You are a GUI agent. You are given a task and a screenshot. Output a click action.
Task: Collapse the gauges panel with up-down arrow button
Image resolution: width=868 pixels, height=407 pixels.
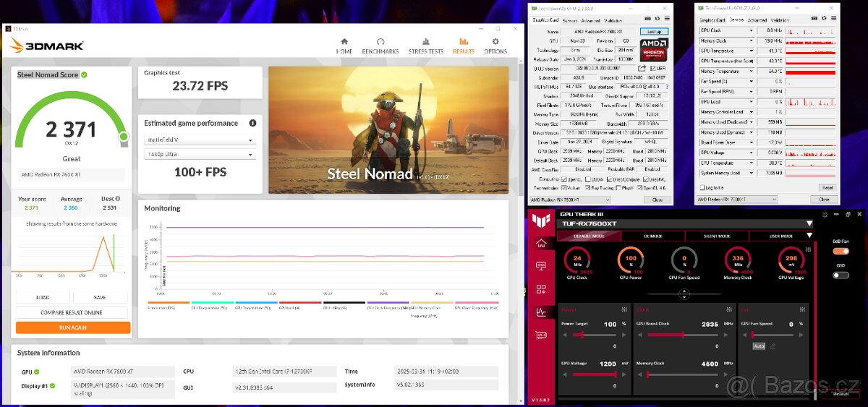click(x=684, y=294)
